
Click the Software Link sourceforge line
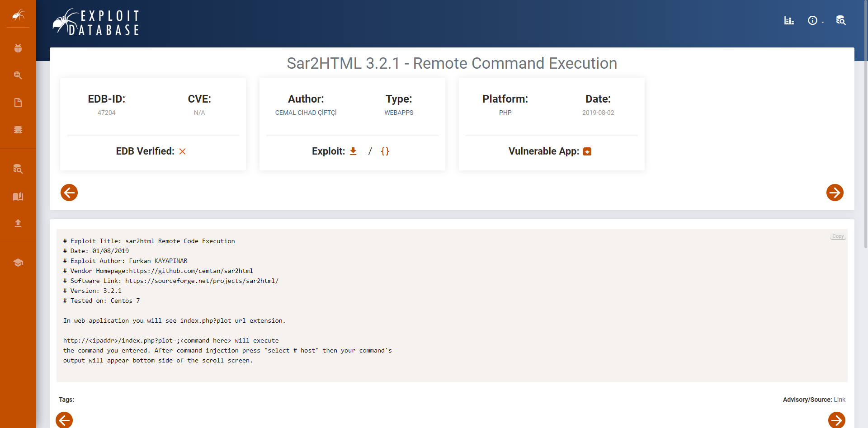(171, 281)
